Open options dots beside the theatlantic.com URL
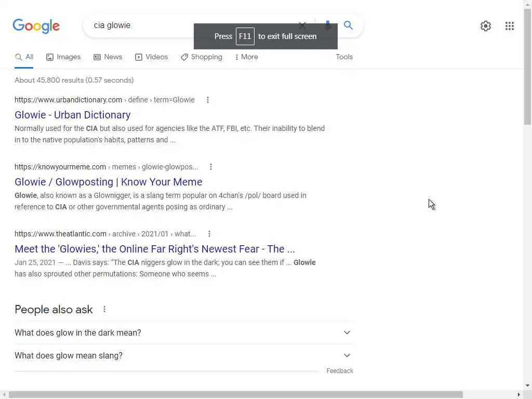This screenshot has width=532, height=399. pos(209,234)
